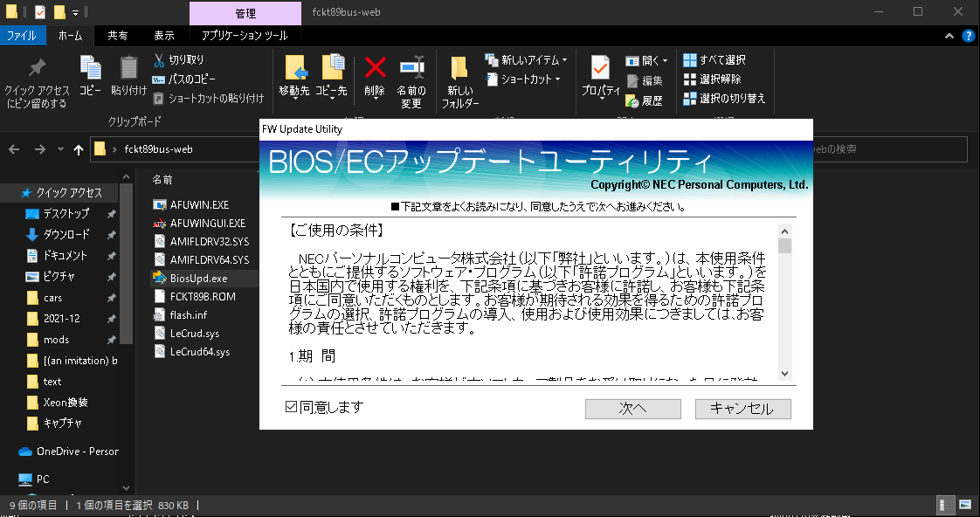Open the Share (共有) tab
980x517 pixels.
[118, 36]
